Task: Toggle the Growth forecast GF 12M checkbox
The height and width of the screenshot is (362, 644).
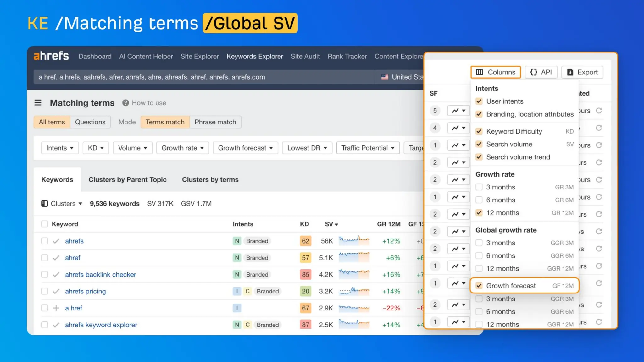Action: click(x=479, y=286)
